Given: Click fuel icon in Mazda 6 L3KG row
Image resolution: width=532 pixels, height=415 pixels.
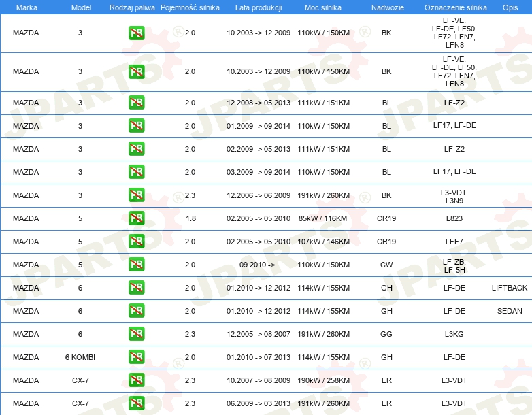Looking at the screenshot, I should (136, 334).
